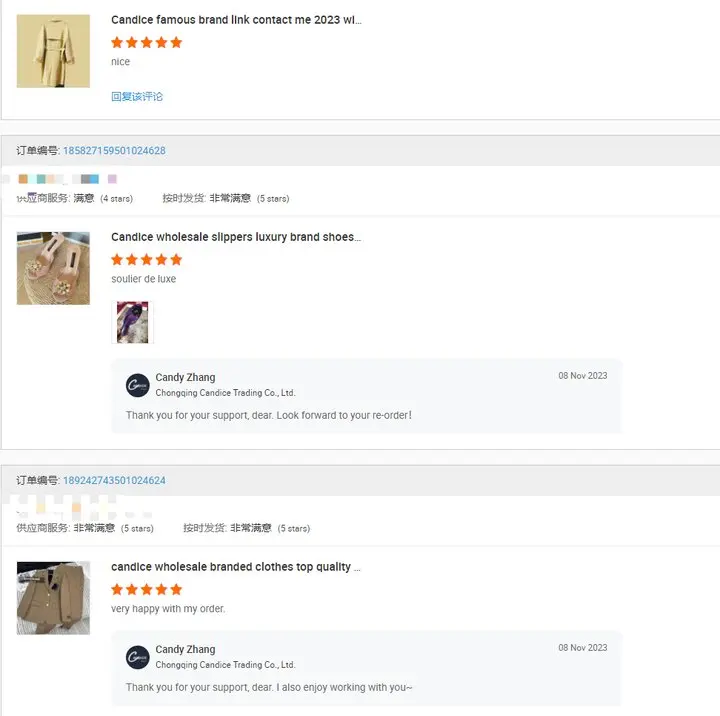
Task: Click the 回复该评论 reply link
Action: click(x=137, y=96)
